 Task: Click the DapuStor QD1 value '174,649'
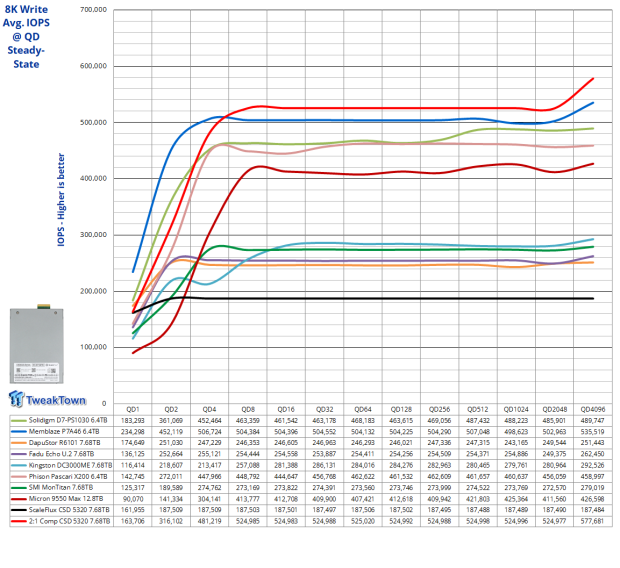click(132, 443)
